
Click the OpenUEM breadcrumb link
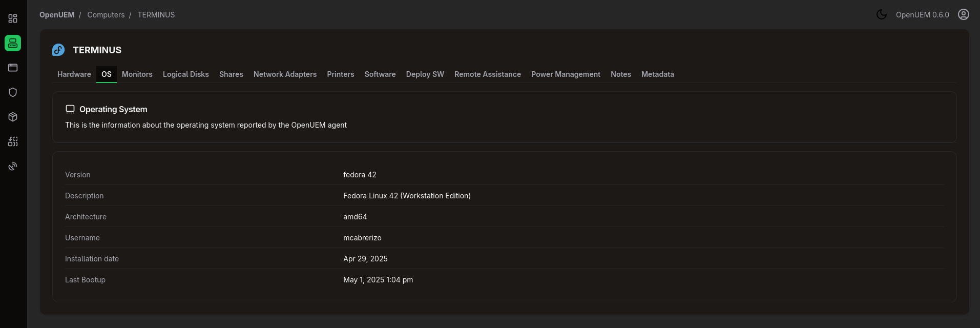tap(57, 15)
